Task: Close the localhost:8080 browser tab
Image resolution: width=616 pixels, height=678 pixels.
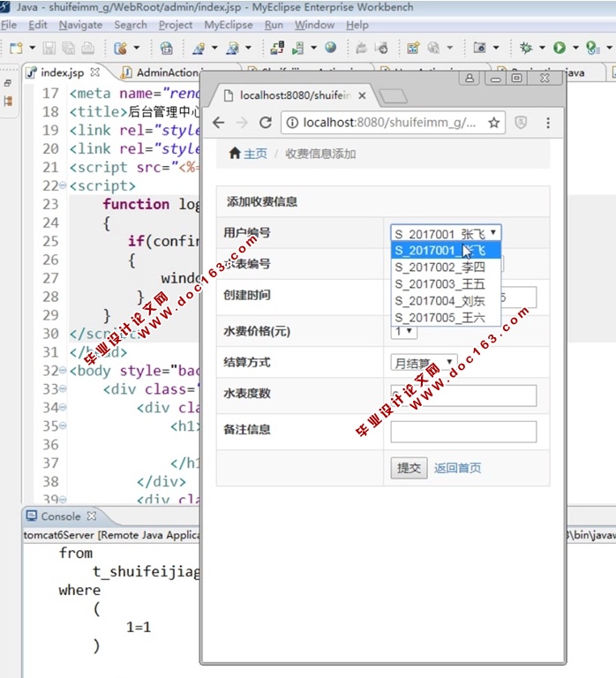Action: pos(362,95)
